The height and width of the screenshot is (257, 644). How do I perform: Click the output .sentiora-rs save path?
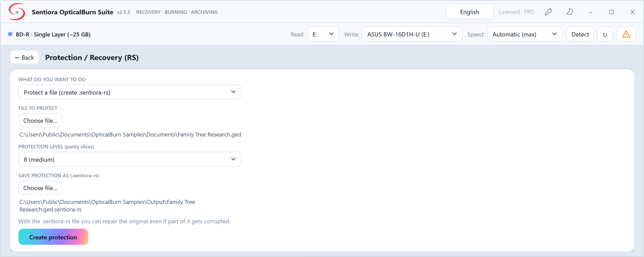107,206
